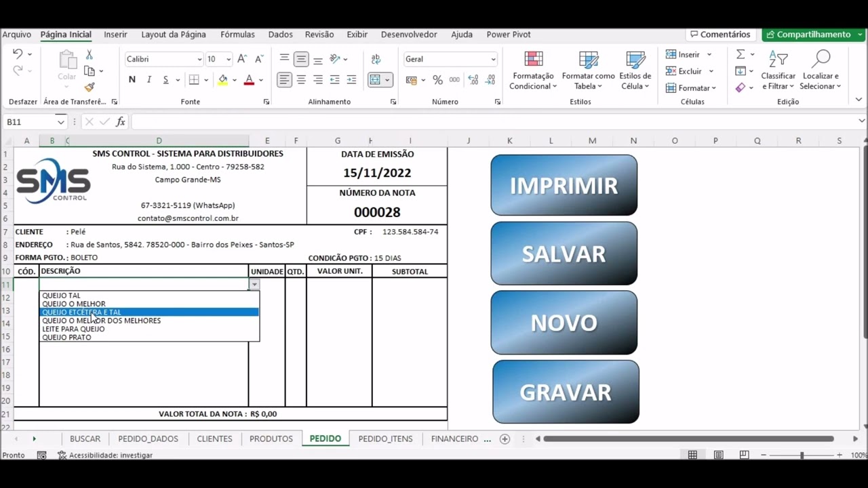The image size is (868, 488).
Task: Open the font size 10 dropdown
Action: coord(229,59)
